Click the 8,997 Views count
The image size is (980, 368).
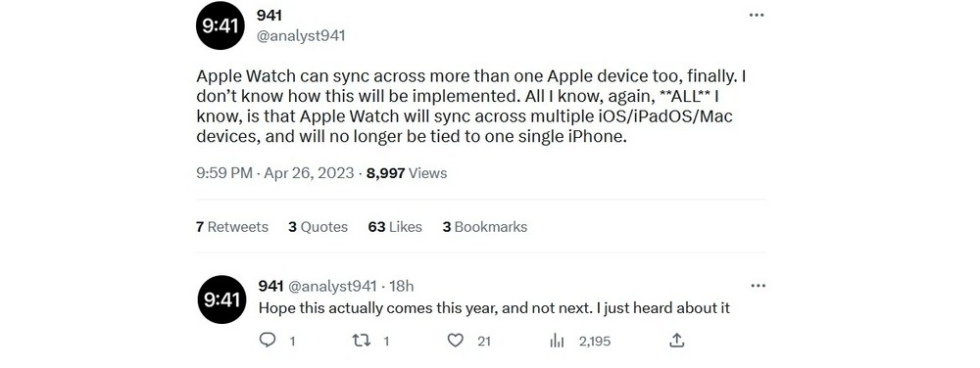click(407, 173)
